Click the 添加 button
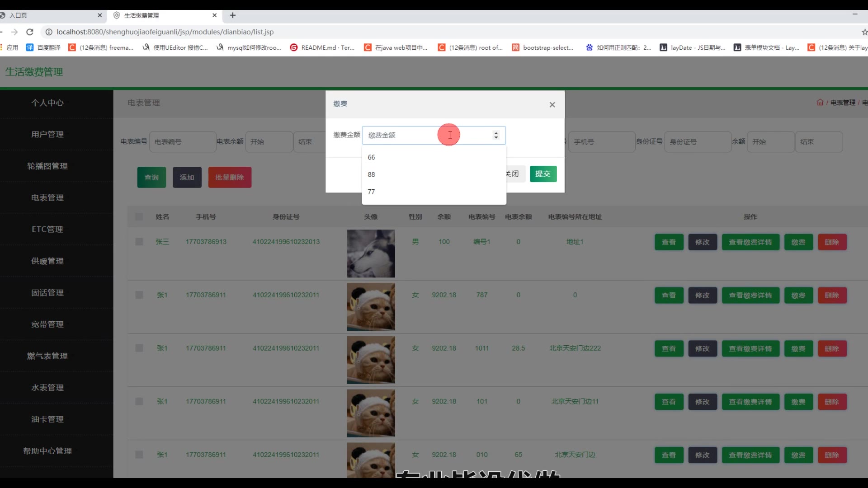This screenshot has height=488, width=868. [x=187, y=178]
